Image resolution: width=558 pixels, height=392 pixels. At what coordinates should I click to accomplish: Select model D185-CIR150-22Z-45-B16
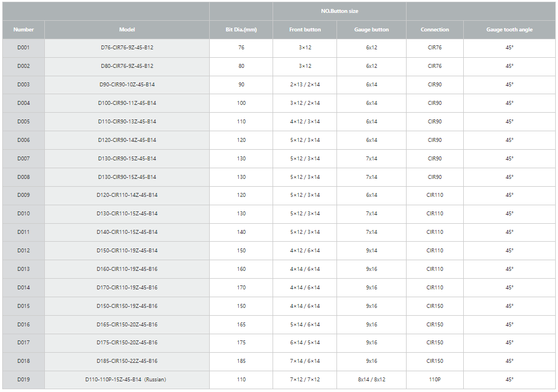127,361
